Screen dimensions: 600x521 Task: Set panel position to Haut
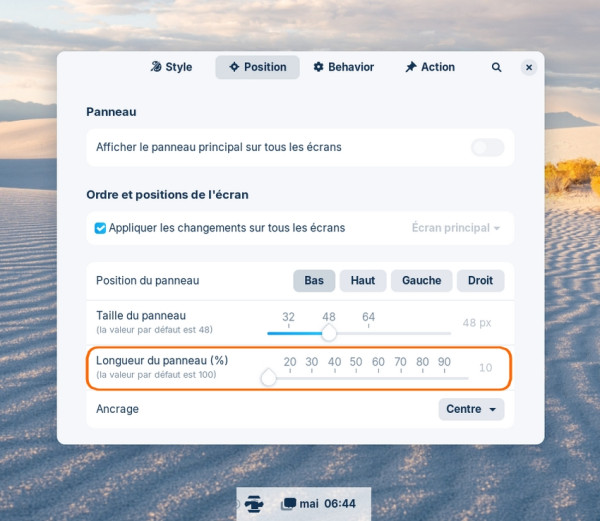tap(363, 281)
